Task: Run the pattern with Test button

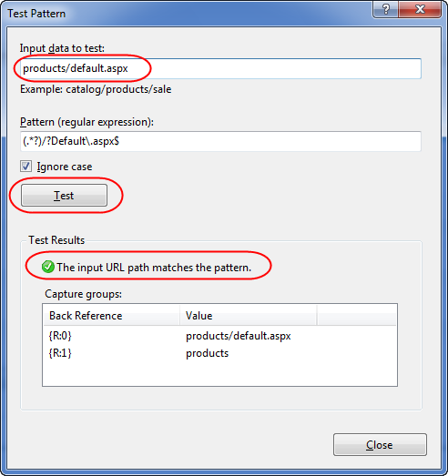Action: pyautogui.click(x=64, y=195)
